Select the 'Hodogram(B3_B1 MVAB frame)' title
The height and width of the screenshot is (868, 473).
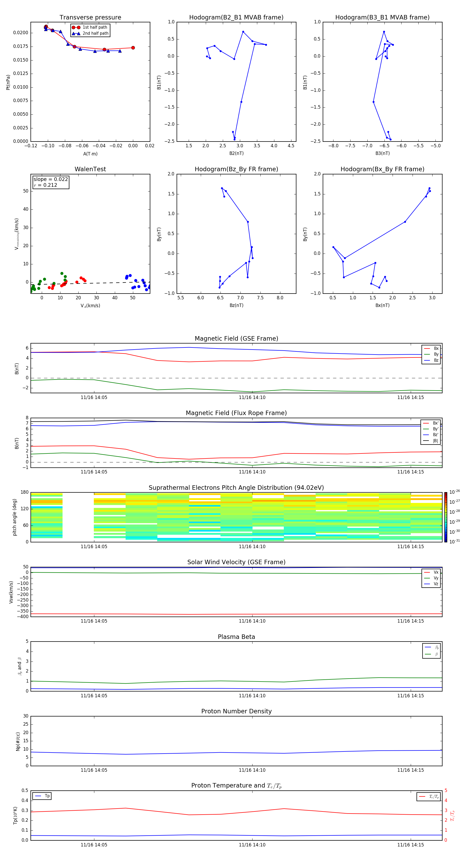(382, 18)
